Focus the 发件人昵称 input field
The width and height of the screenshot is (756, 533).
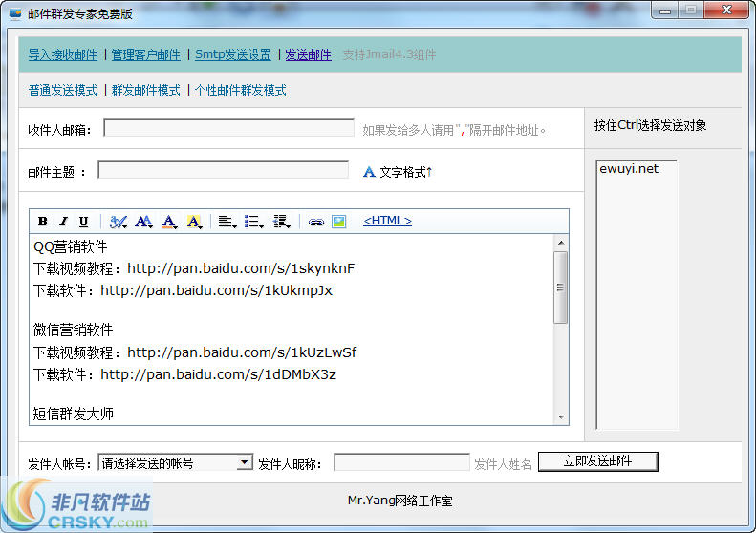click(401, 461)
